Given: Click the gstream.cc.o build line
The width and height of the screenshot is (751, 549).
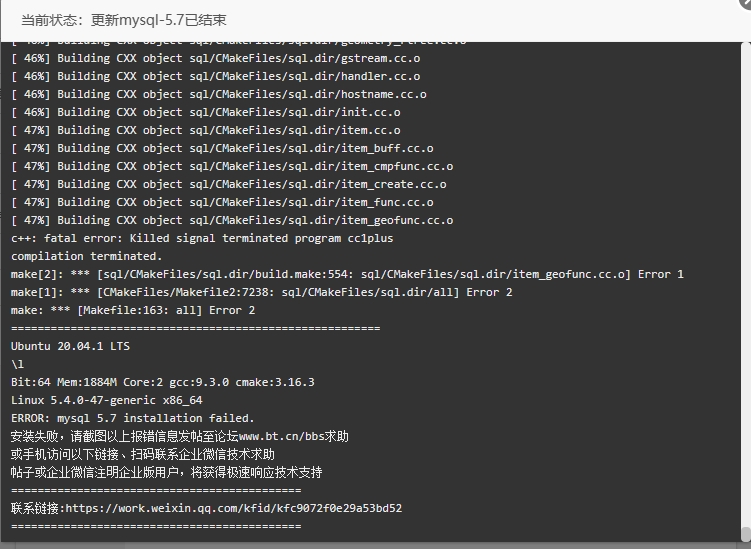Looking at the screenshot, I should pos(216,58).
